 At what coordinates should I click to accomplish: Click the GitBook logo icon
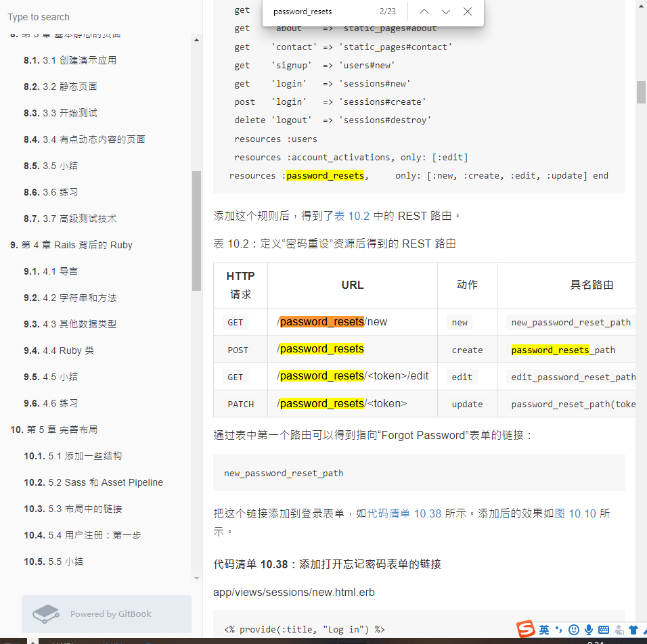[46, 614]
